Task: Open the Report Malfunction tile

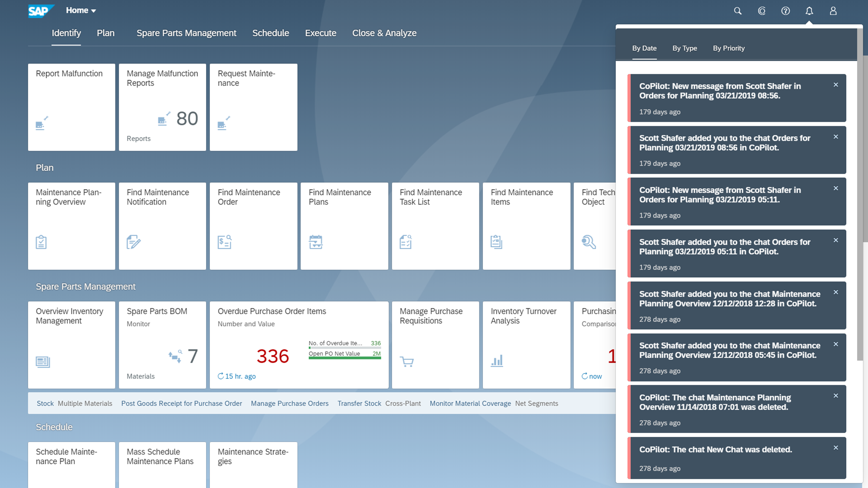Action: (x=71, y=107)
